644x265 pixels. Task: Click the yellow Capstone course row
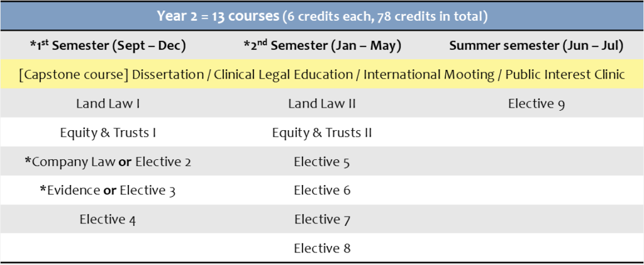(x=321, y=74)
